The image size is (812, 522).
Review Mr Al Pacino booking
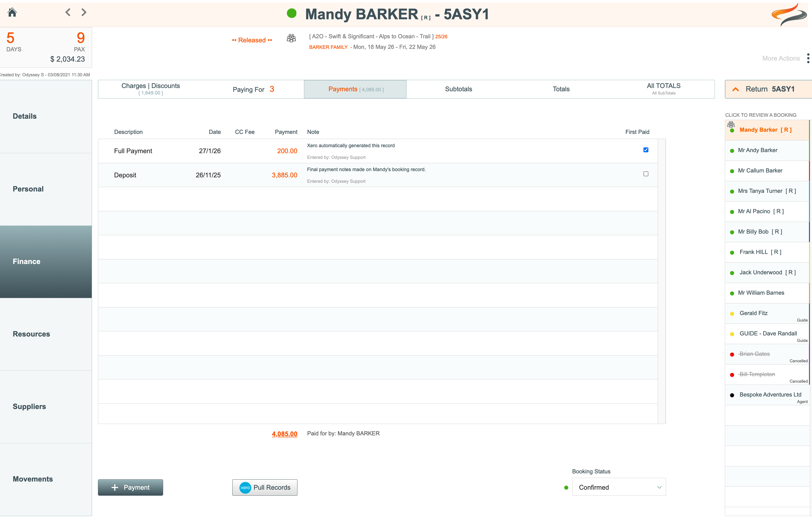point(767,212)
